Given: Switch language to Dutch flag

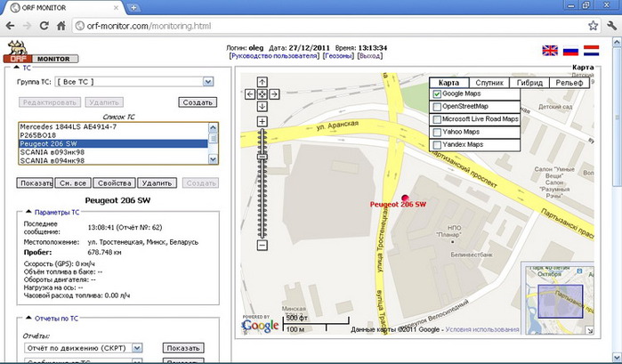Looking at the screenshot, I should tap(591, 51).
